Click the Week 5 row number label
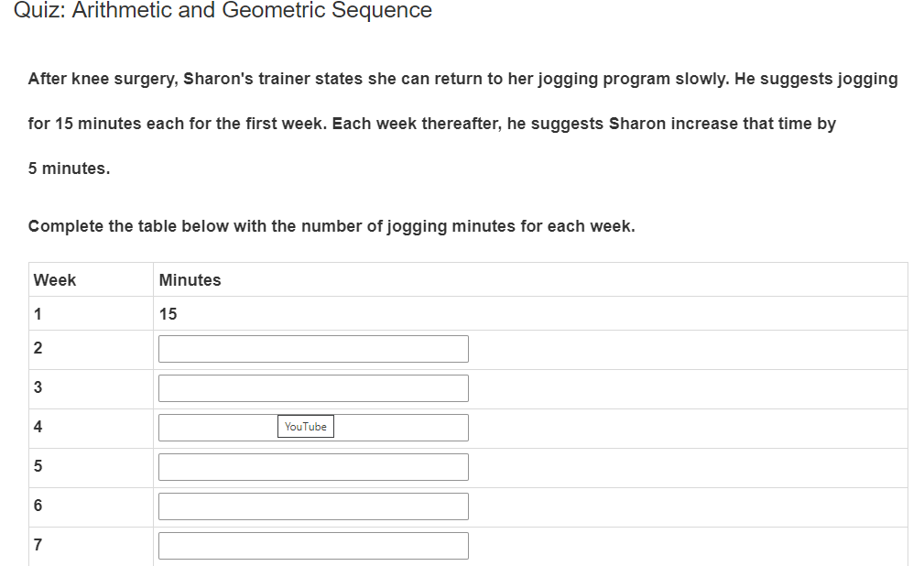The width and height of the screenshot is (924, 566). click(38, 466)
